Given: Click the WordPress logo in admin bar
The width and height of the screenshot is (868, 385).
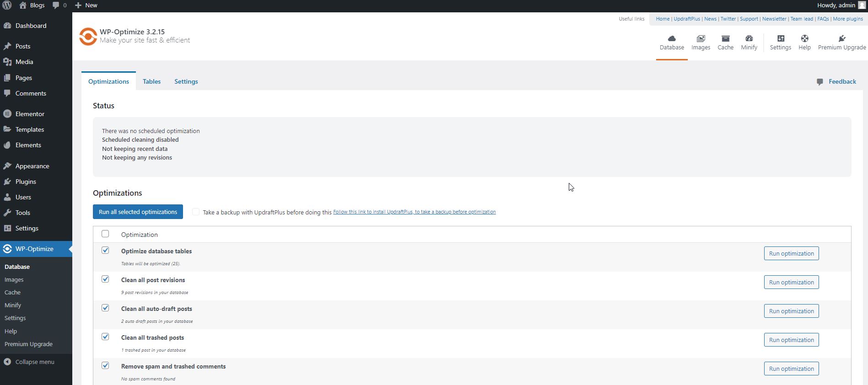Looking at the screenshot, I should [x=7, y=5].
